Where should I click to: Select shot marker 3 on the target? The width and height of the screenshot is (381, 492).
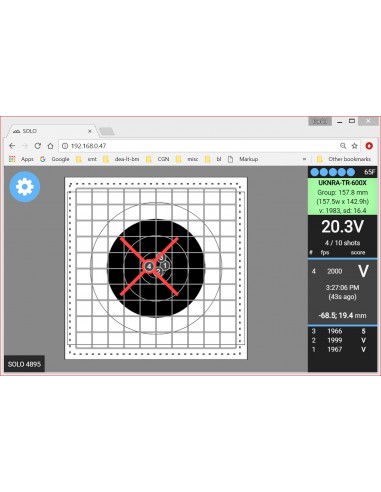click(x=161, y=258)
